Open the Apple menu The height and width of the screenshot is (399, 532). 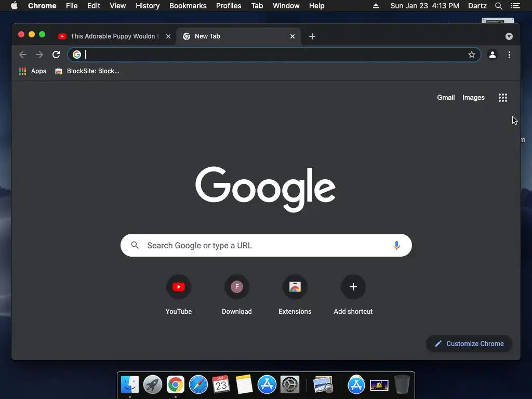click(14, 6)
